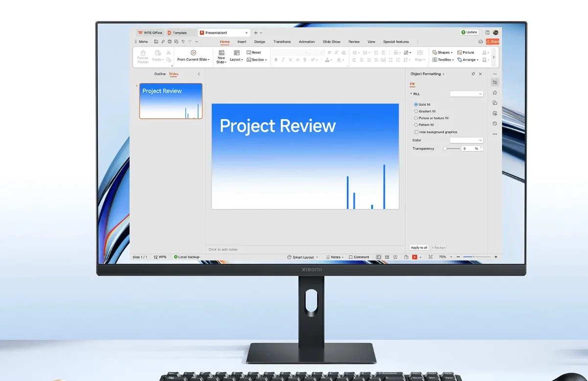Switch to Slide Sorter view
The width and height of the screenshot is (588, 381).
tap(387, 257)
